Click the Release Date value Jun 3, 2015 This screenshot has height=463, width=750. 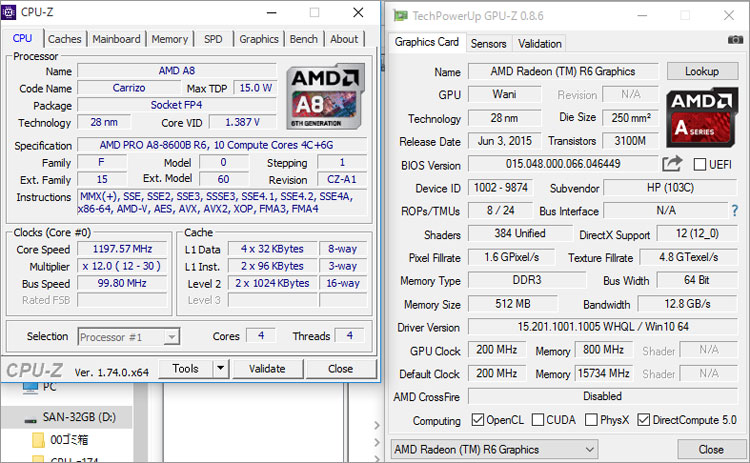click(505, 141)
